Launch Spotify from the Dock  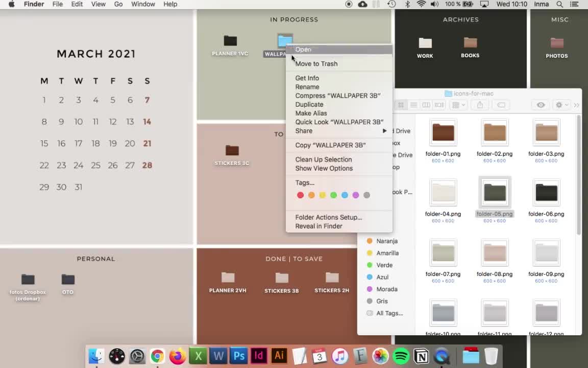pos(401,356)
